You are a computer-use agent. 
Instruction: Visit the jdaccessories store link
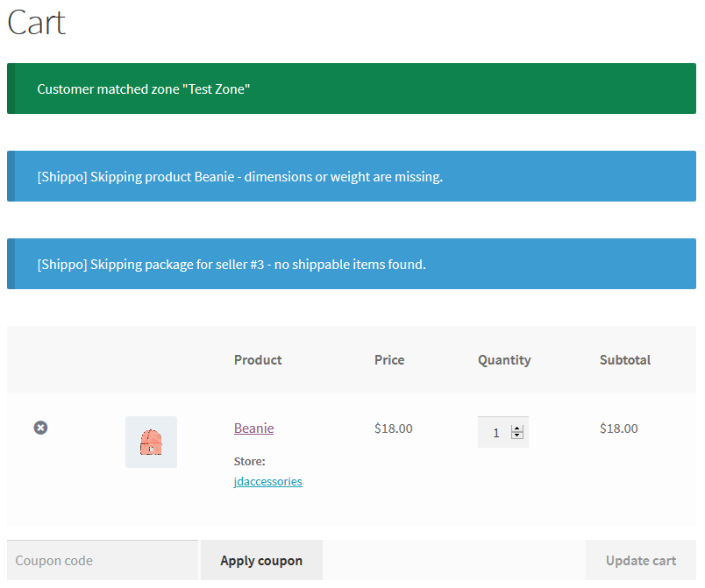(x=268, y=481)
